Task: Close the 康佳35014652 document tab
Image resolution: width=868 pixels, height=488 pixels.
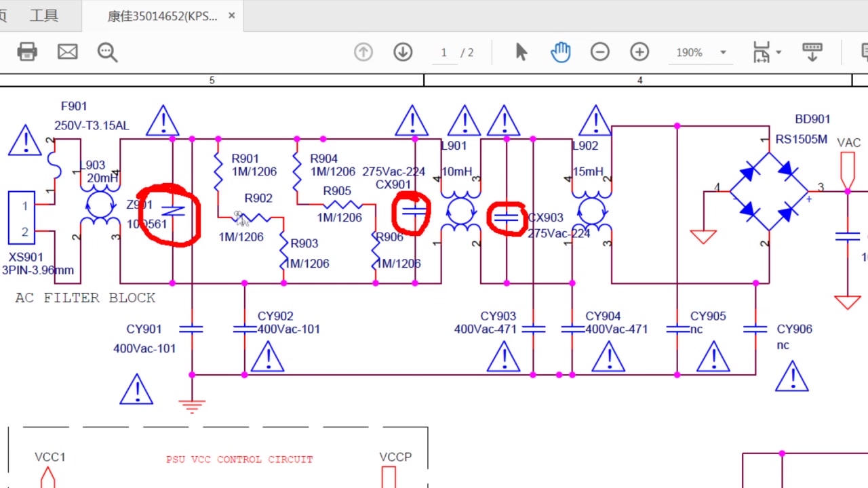Action: [x=231, y=15]
